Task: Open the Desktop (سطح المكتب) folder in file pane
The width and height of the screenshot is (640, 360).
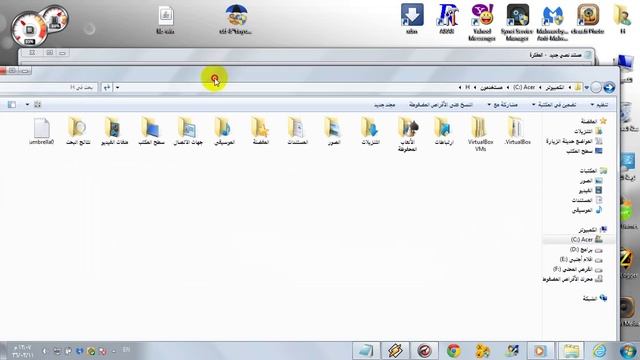Action: pos(151,131)
